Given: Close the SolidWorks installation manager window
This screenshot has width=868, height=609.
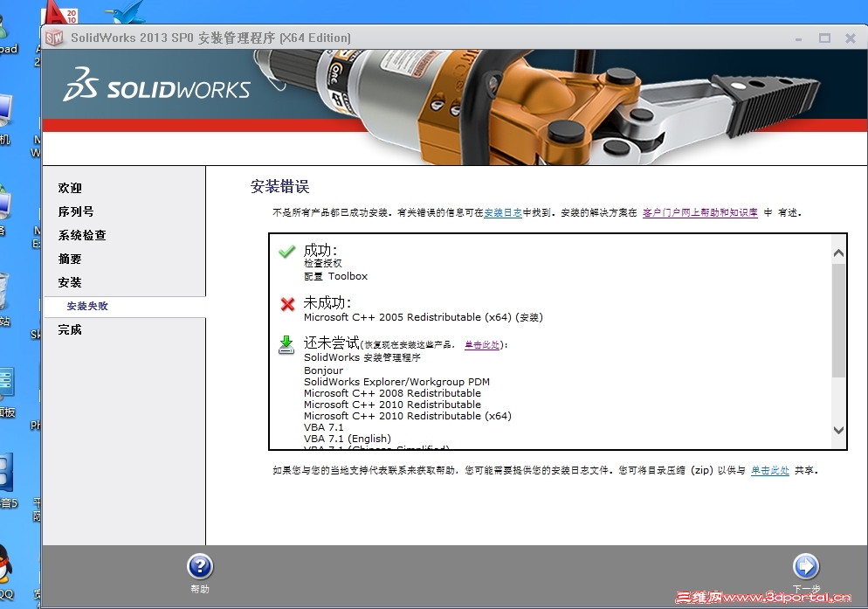Looking at the screenshot, I should 851,38.
